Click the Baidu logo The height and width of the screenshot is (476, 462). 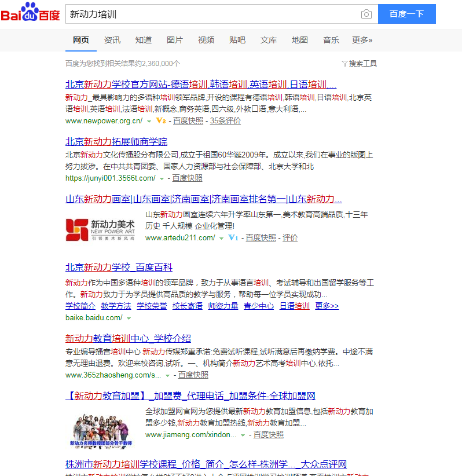tap(30, 12)
